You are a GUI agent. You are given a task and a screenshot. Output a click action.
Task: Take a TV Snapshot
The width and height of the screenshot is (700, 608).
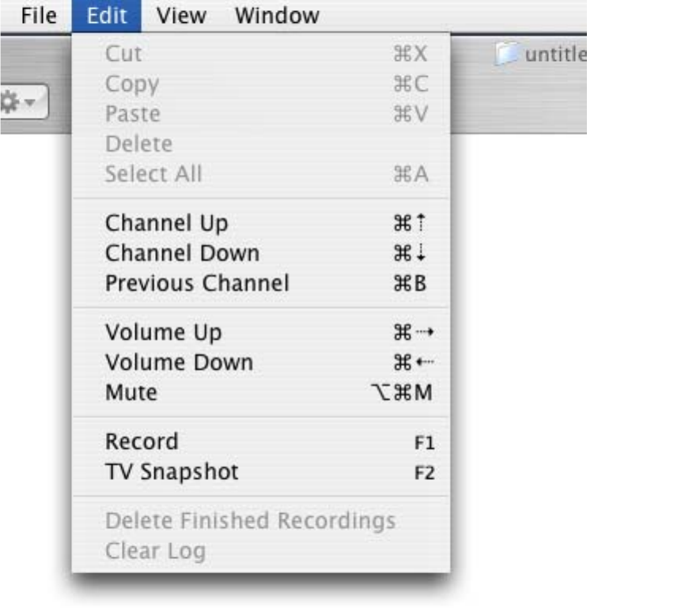pyautogui.click(x=172, y=472)
